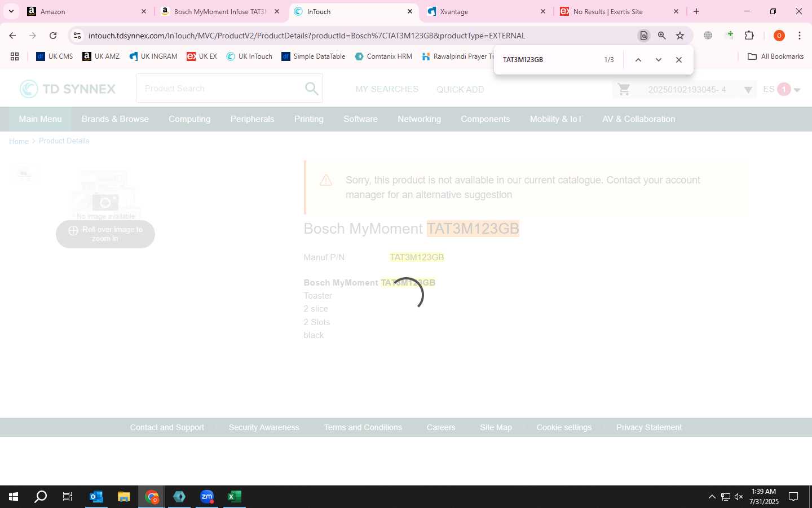Open Brands & Browse menu

115,119
